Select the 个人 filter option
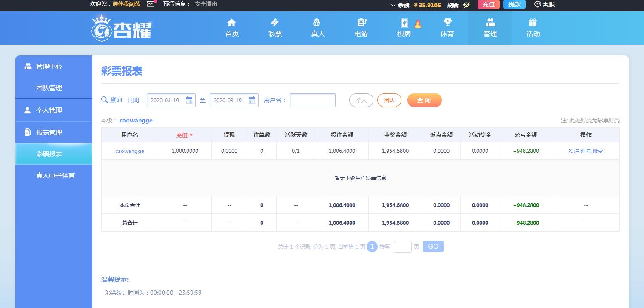The image size is (644, 308). click(x=361, y=100)
